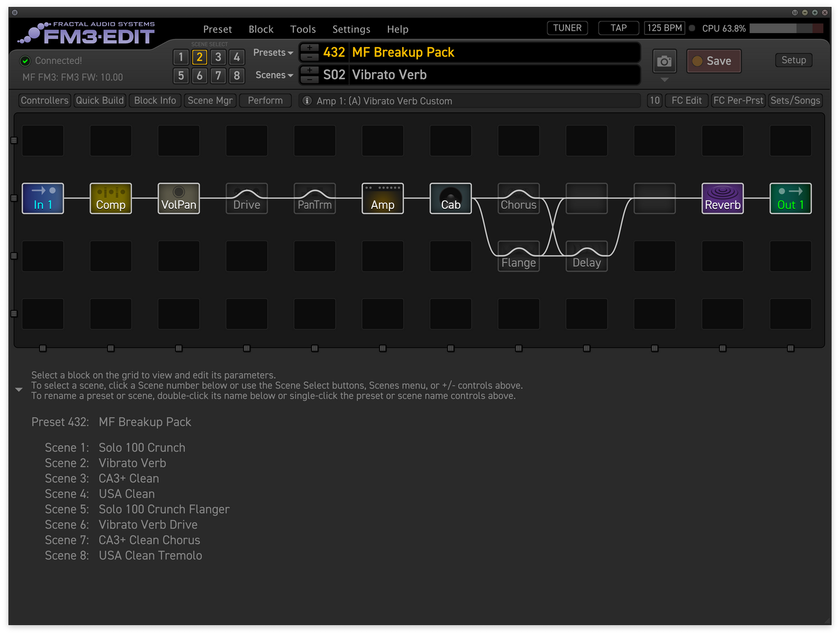Screen dimensions: 840x635
Task: Select the Out 1 output block
Action: pyautogui.click(x=791, y=198)
